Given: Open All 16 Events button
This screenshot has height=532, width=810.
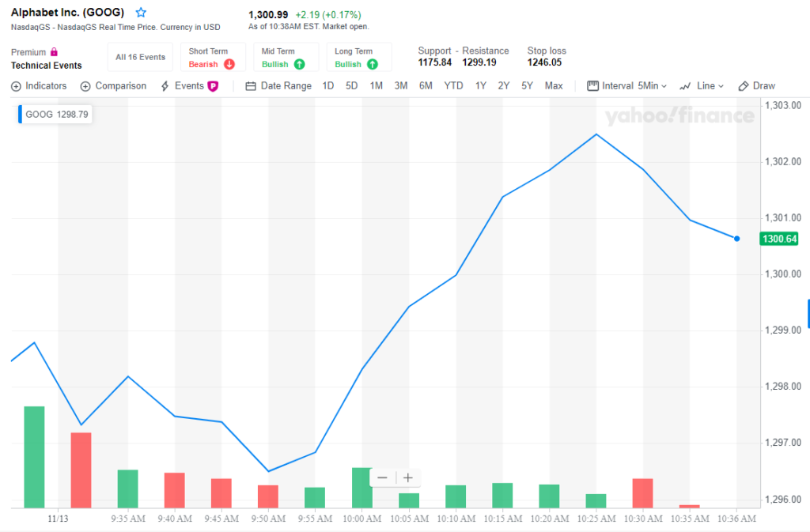Looking at the screenshot, I should (x=141, y=57).
